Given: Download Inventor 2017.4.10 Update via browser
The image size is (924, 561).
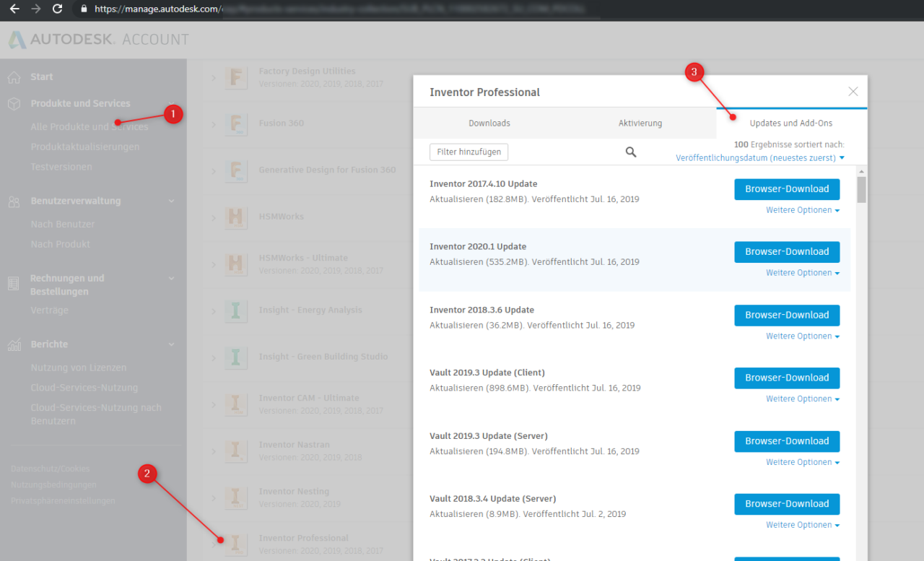Looking at the screenshot, I should click(x=787, y=189).
